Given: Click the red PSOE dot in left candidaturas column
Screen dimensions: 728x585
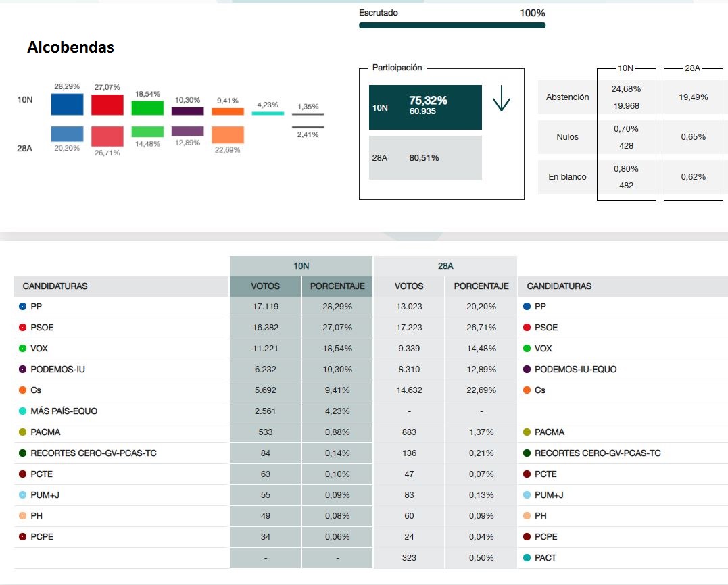Looking at the screenshot, I should click(x=22, y=328).
